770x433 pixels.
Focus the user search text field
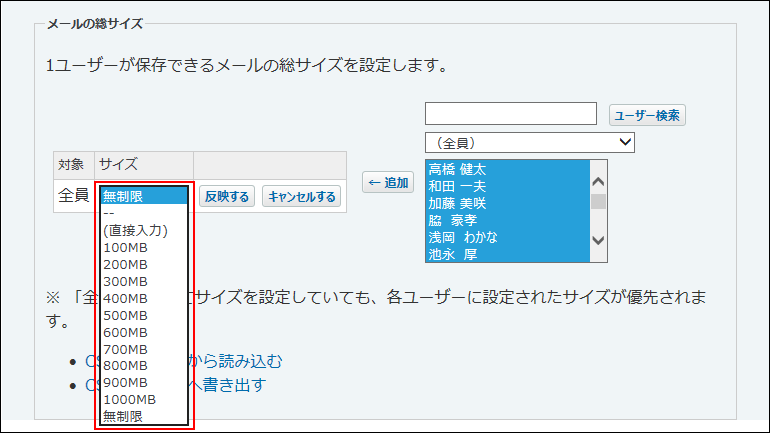[511, 114]
